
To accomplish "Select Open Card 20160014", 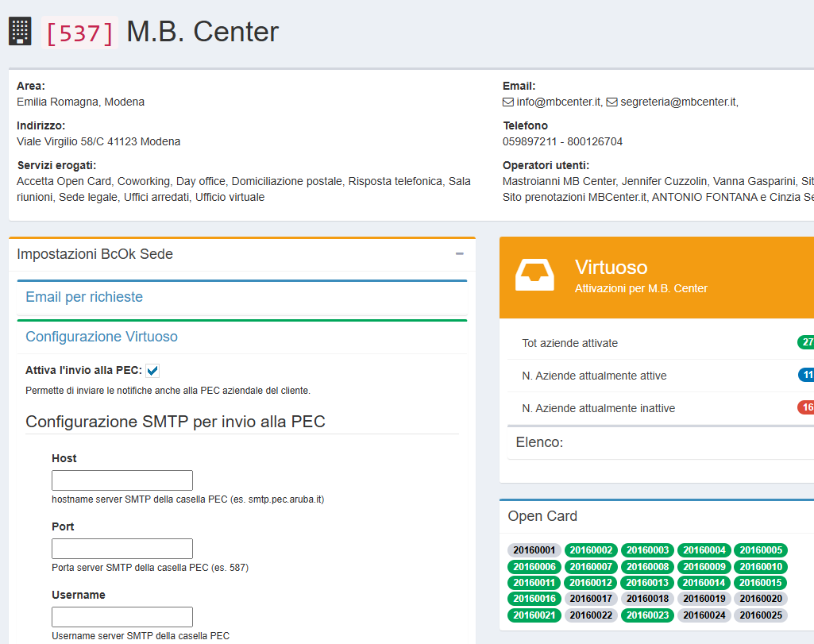I will (704, 583).
